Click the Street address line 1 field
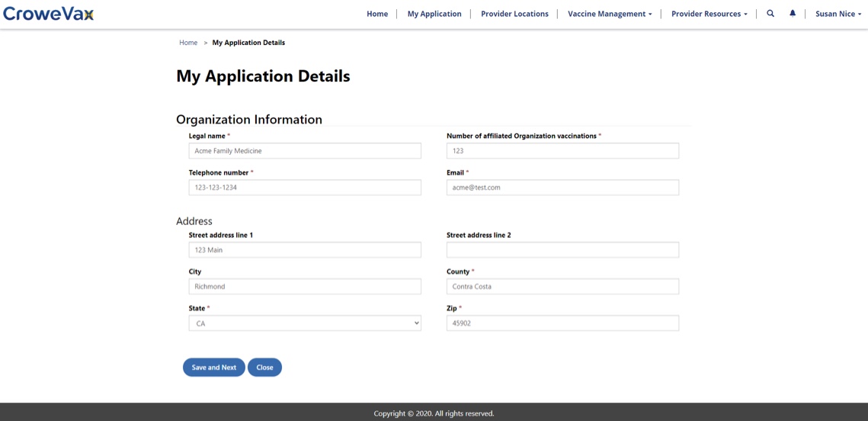The image size is (868, 421). pos(305,250)
